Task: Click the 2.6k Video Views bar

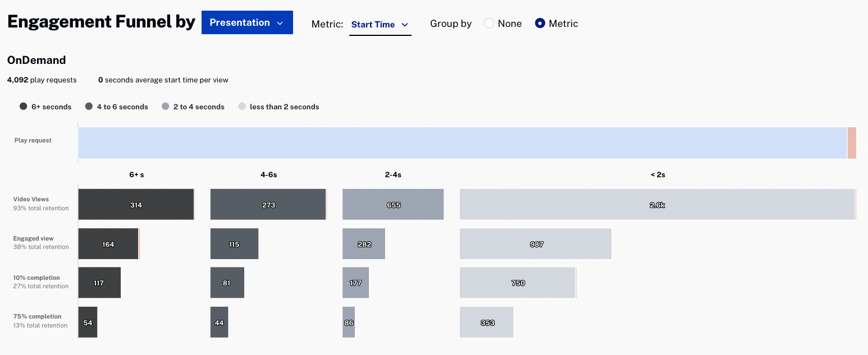Action: coord(657,204)
